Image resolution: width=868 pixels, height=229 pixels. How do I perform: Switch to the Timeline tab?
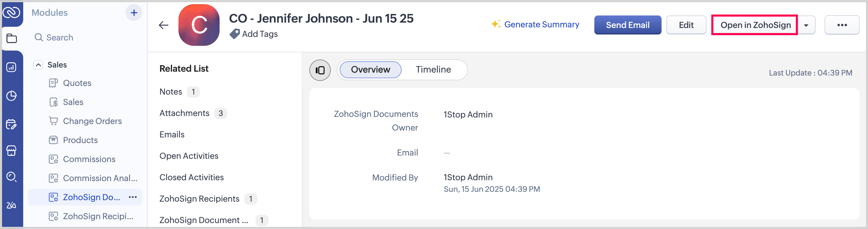pyautogui.click(x=433, y=70)
